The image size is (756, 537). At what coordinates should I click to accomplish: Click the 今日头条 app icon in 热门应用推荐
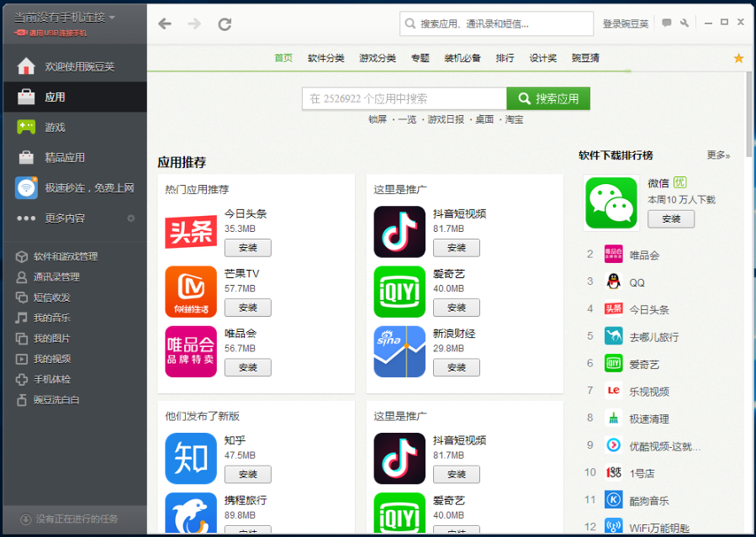pos(191,232)
